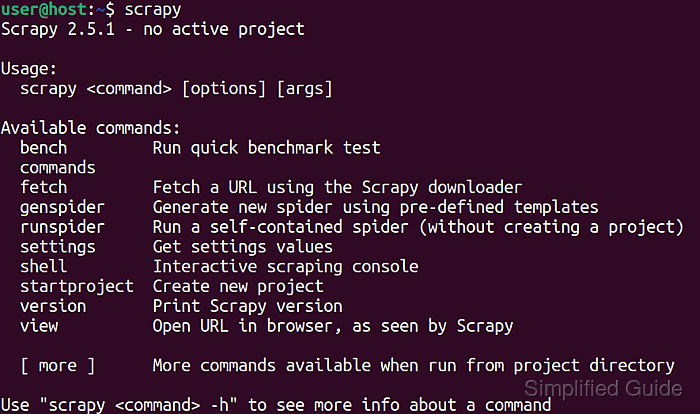
Task: Click 'Fetch a URL using the Scrapy downloader' description
Action: point(337,187)
